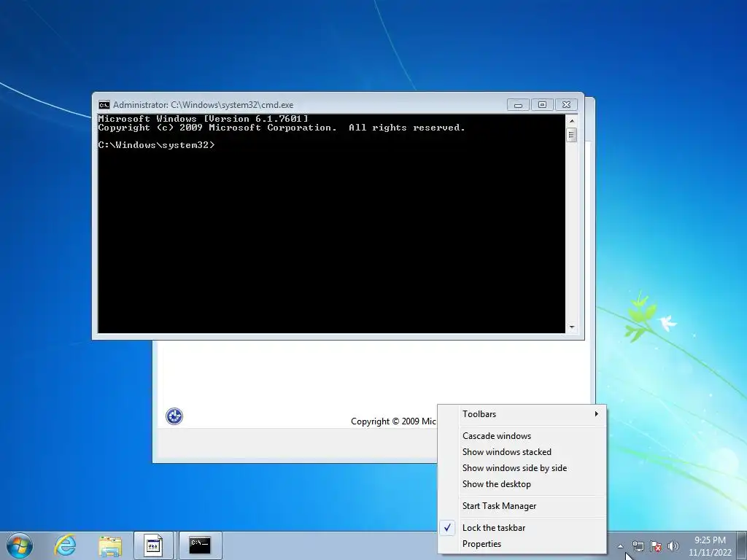
Task: Click the cmd scrollbar down arrow
Action: [572, 327]
